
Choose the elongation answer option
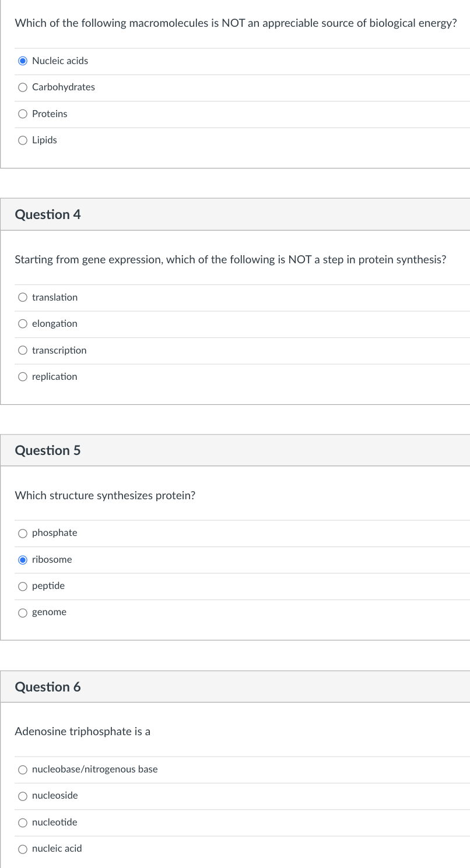click(23, 324)
